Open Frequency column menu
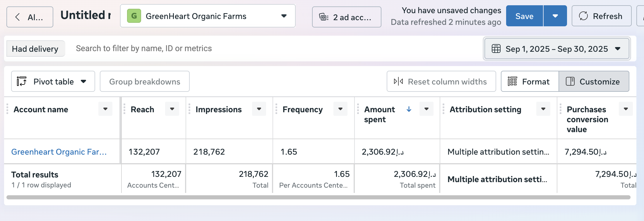The height and width of the screenshot is (221, 644). (x=340, y=109)
